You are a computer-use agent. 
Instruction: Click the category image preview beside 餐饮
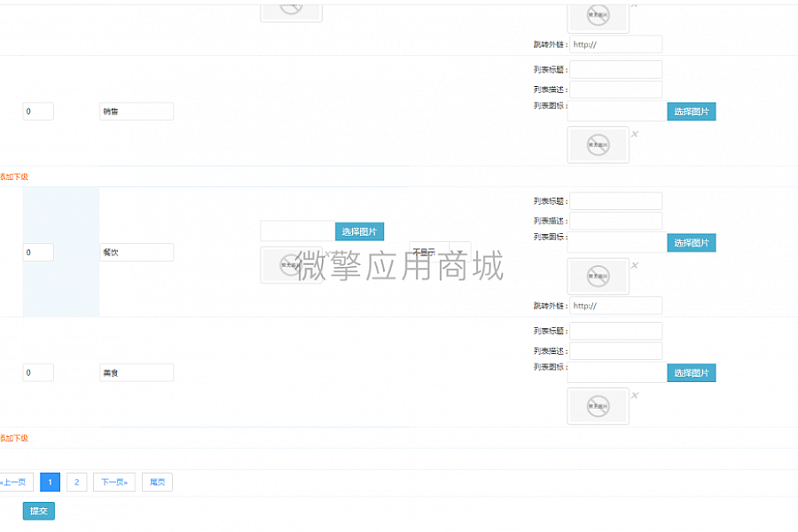[x=291, y=265]
